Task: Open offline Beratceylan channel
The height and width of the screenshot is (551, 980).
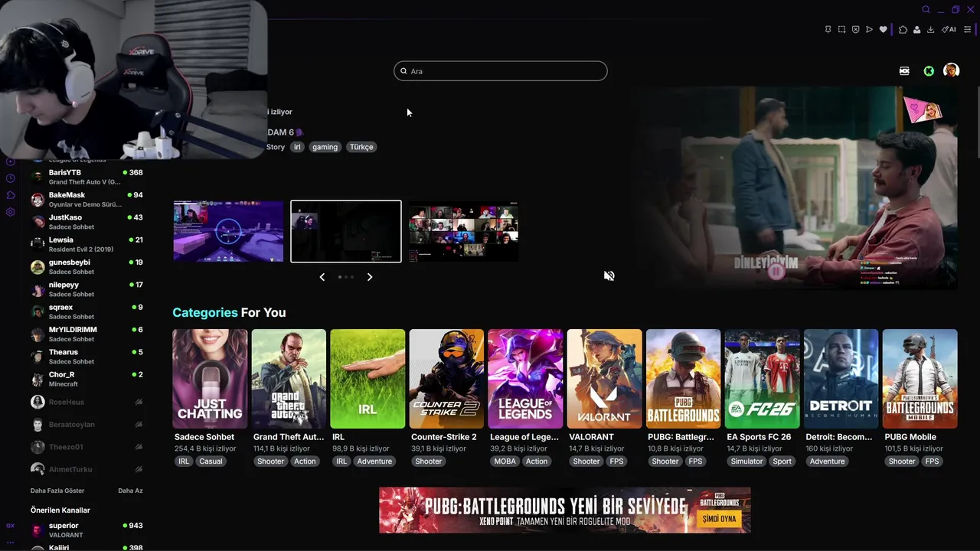Action: pyautogui.click(x=87, y=424)
